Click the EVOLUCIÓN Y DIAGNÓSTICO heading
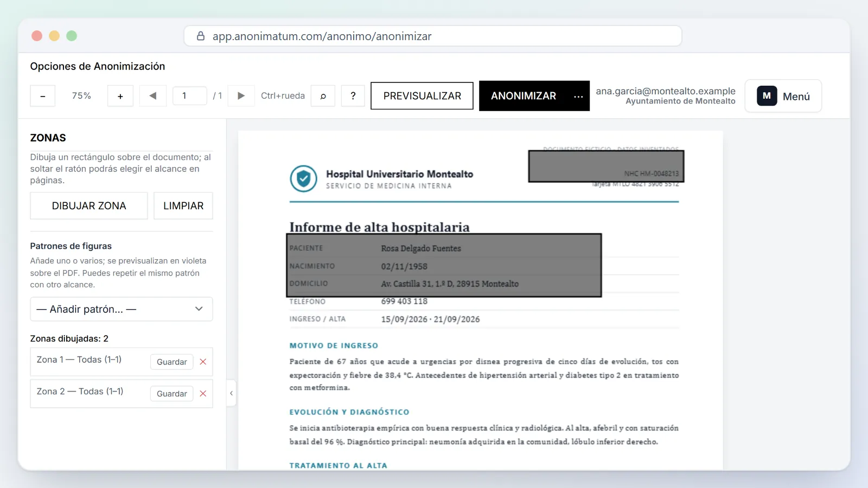The width and height of the screenshot is (868, 488). click(349, 412)
